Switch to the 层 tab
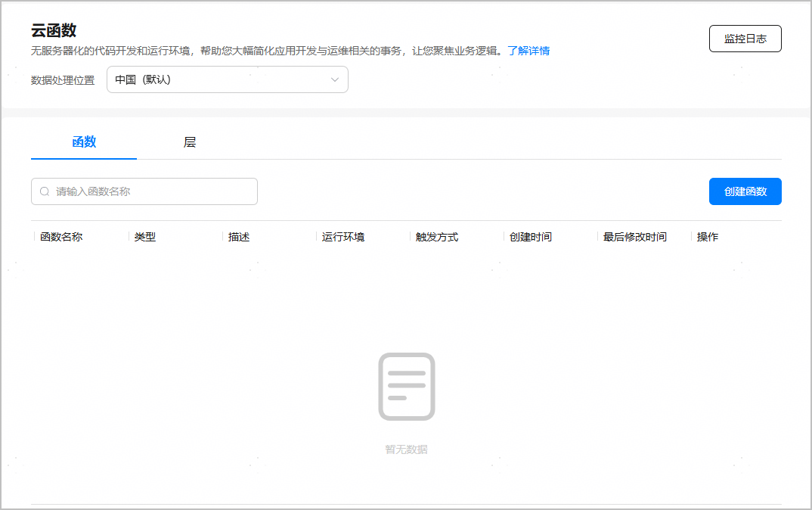Viewport: 812px width, 510px height. 190,142
